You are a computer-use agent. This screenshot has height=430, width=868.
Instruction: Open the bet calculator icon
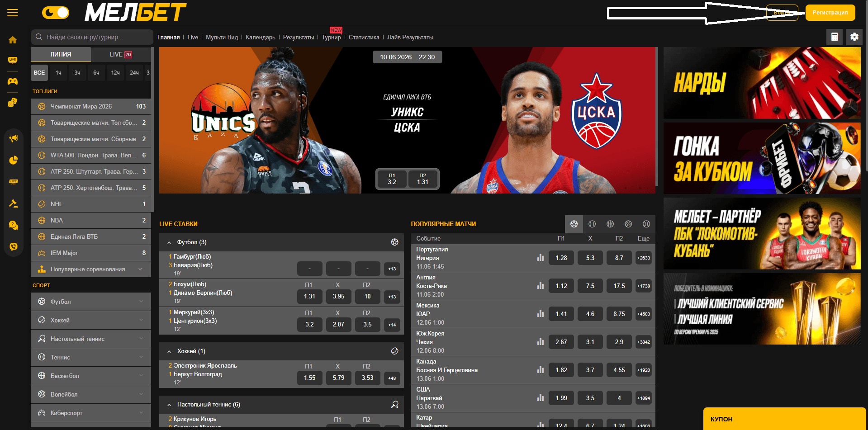pyautogui.click(x=835, y=37)
